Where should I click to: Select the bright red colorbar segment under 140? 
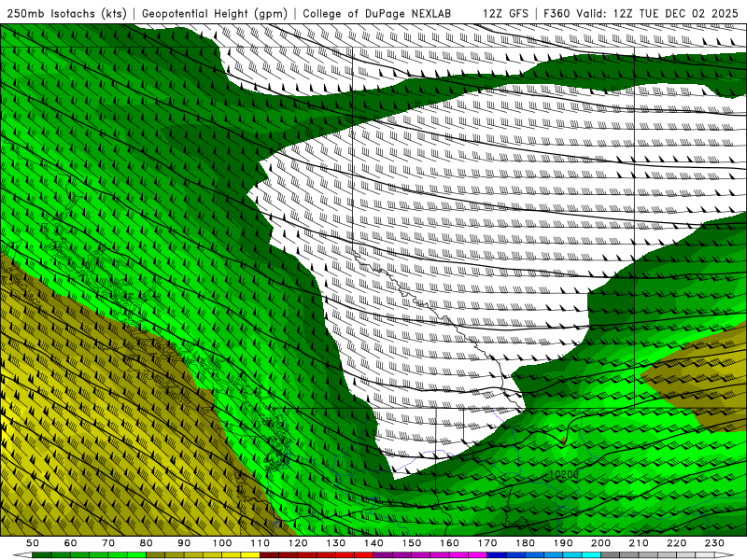pos(364,555)
